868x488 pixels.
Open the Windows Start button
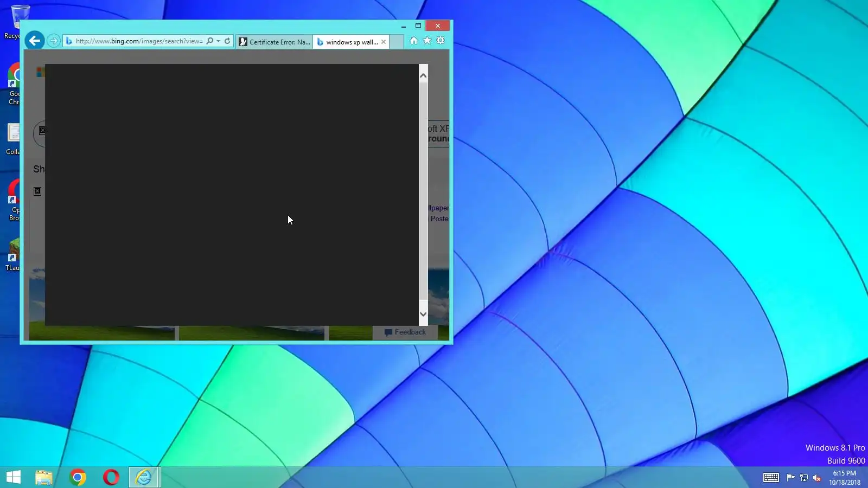14,477
